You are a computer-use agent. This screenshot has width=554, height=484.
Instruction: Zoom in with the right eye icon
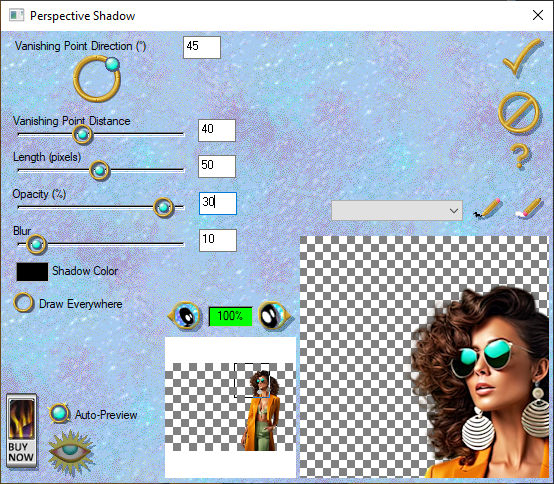click(x=275, y=315)
